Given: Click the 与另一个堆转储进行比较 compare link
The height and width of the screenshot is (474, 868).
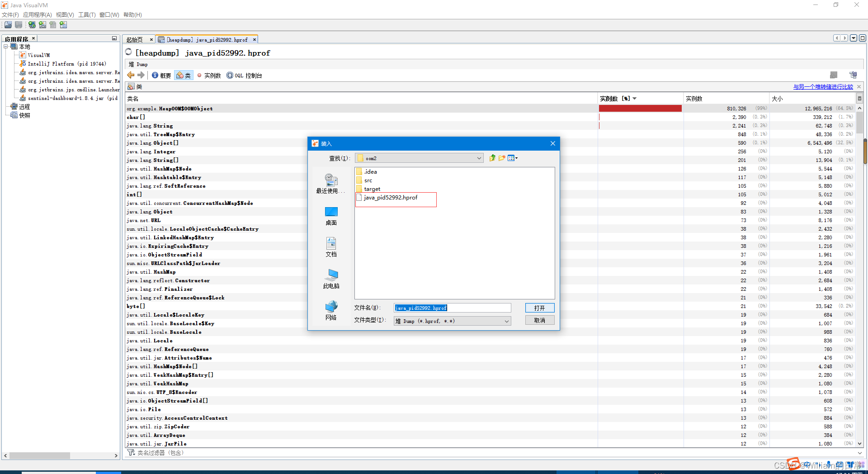Looking at the screenshot, I should [823, 87].
